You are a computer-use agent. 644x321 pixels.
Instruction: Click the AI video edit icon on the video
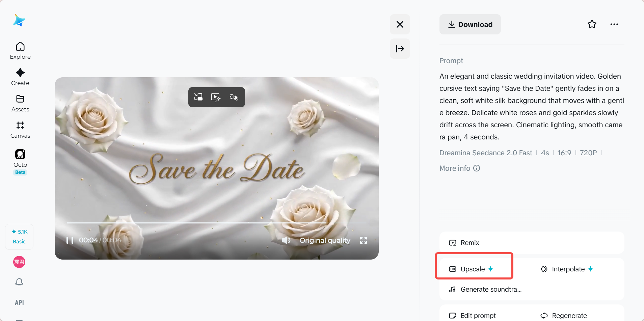[216, 97]
